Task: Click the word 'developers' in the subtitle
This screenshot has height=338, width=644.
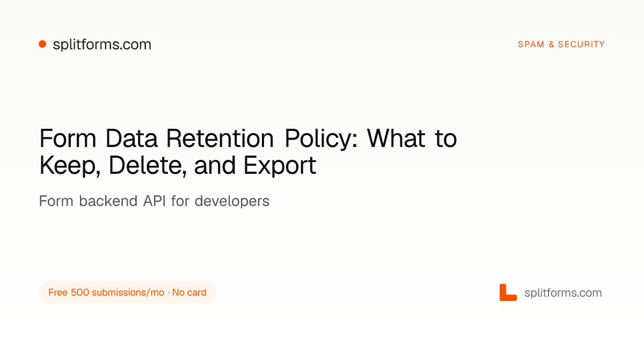Action: click(x=232, y=201)
